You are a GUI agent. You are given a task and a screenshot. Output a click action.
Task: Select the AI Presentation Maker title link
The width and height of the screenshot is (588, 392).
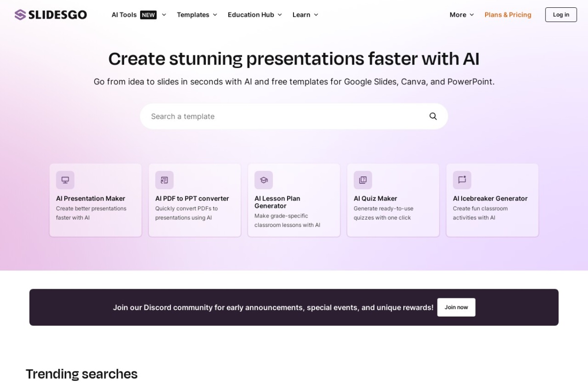tap(91, 198)
